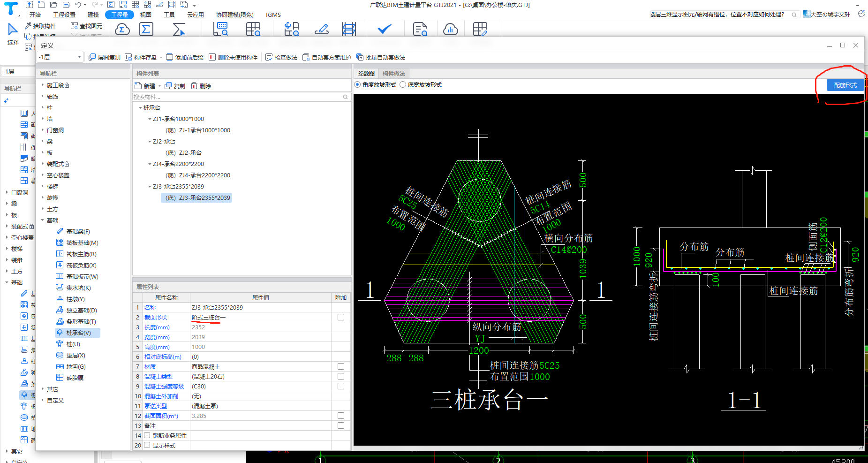Open the 工程设置 menu tab
The image size is (868, 463).
(64, 15)
